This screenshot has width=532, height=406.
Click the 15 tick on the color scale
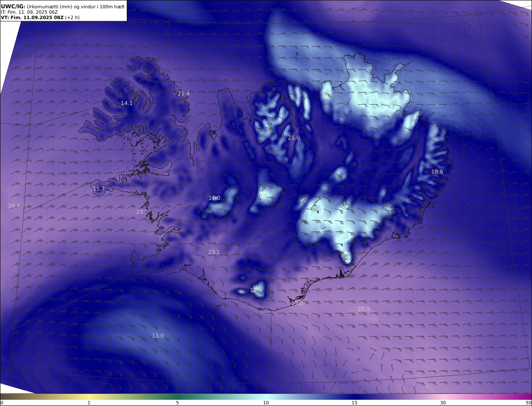click(355, 403)
